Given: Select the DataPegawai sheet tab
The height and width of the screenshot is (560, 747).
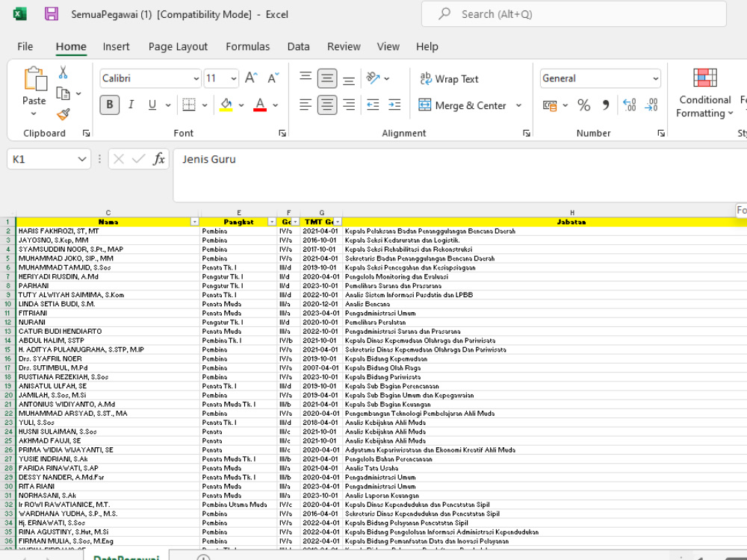Looking at the screenshot, I should 125,556.
